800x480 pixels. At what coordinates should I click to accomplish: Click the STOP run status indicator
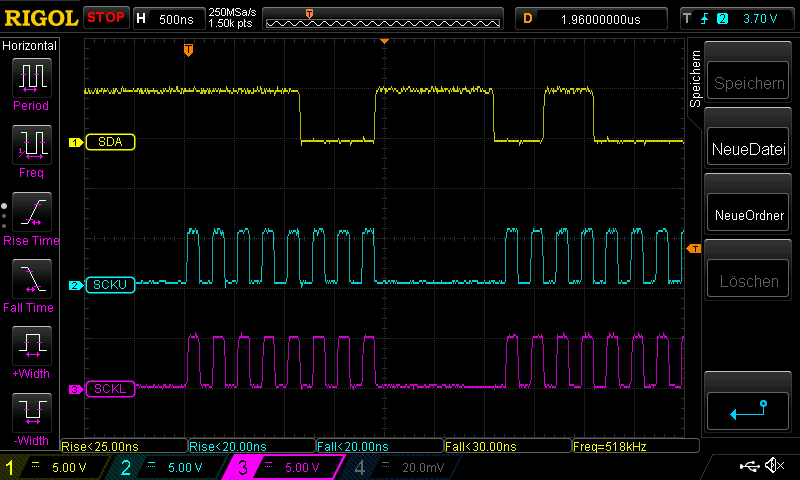coord(106,17)
